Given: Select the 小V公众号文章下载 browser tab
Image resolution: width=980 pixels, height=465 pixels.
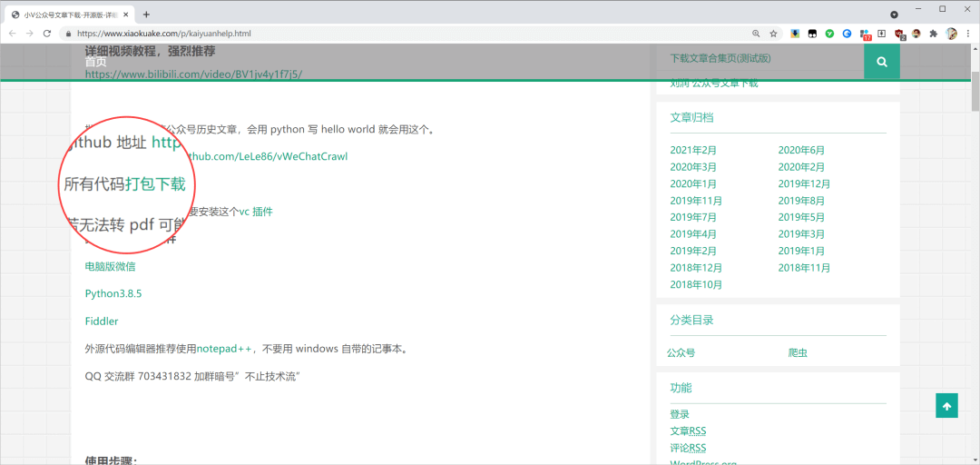Looking at the screenshot, I should (x=71, y=15).
